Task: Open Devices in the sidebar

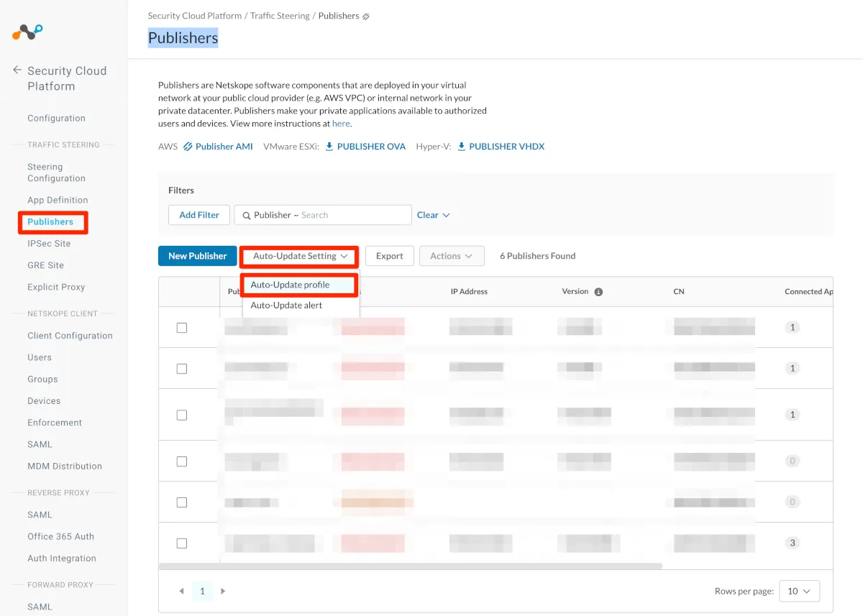Action: pyautogui.click(x=44, y=401)
